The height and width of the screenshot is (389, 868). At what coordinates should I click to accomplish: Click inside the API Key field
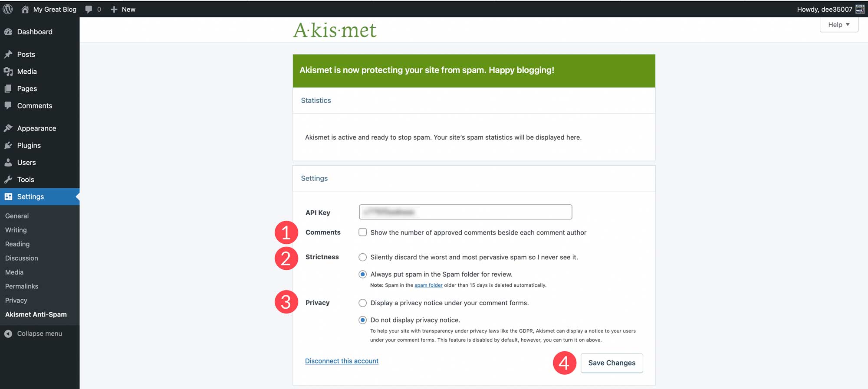(464, 212)
